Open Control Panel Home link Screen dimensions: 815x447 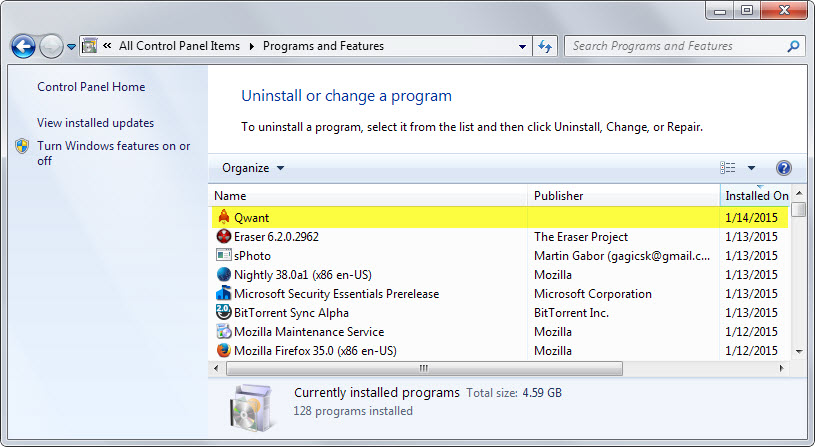pos(91,87)
